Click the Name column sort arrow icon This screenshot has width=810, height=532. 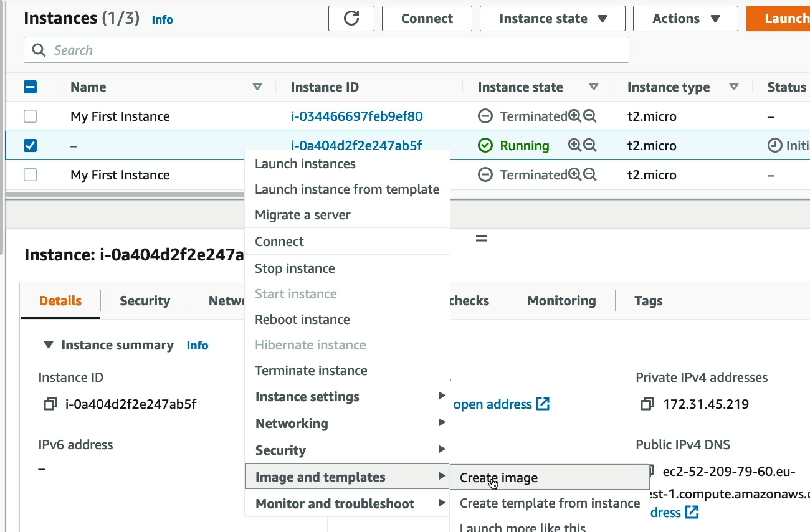257,87
